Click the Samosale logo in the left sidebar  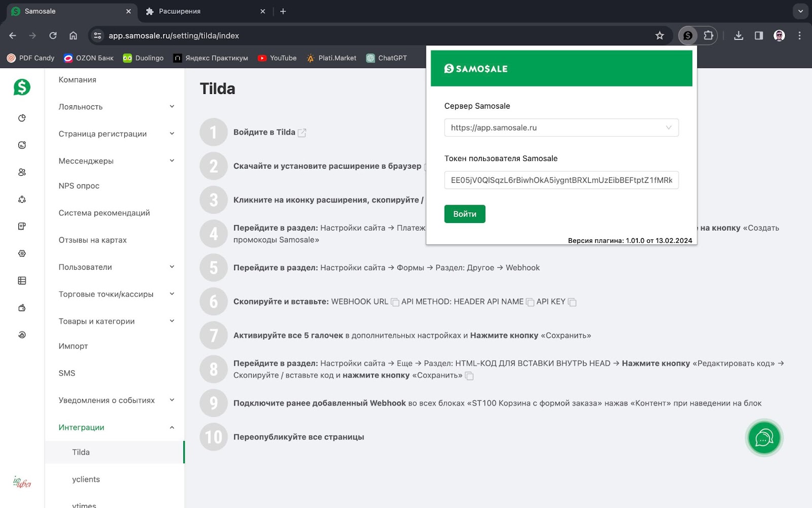[22, 87]
